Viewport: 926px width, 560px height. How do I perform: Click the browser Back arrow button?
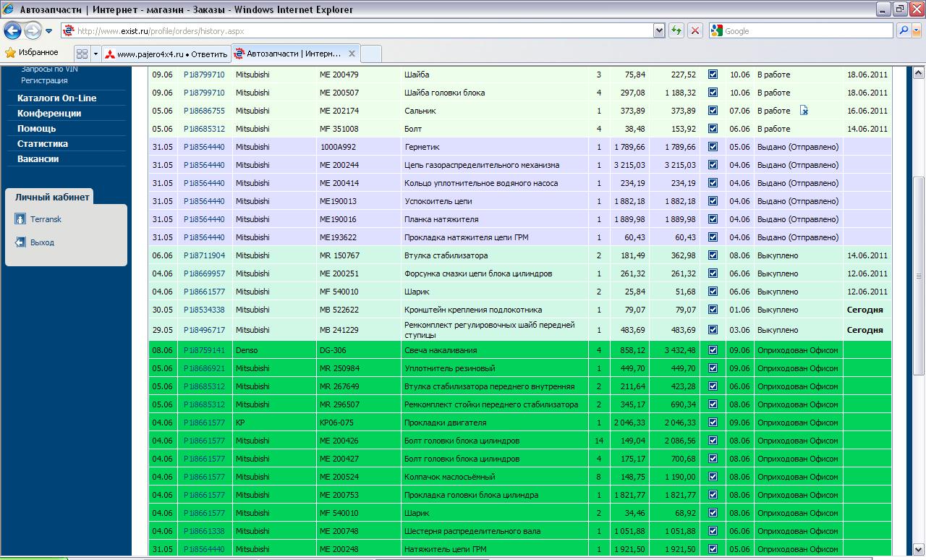[13, 30]
